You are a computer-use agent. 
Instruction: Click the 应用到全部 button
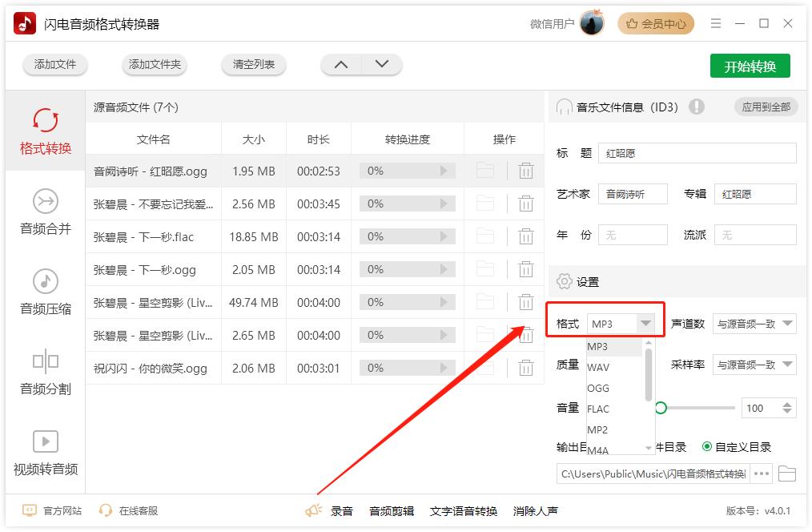point(765,107)
